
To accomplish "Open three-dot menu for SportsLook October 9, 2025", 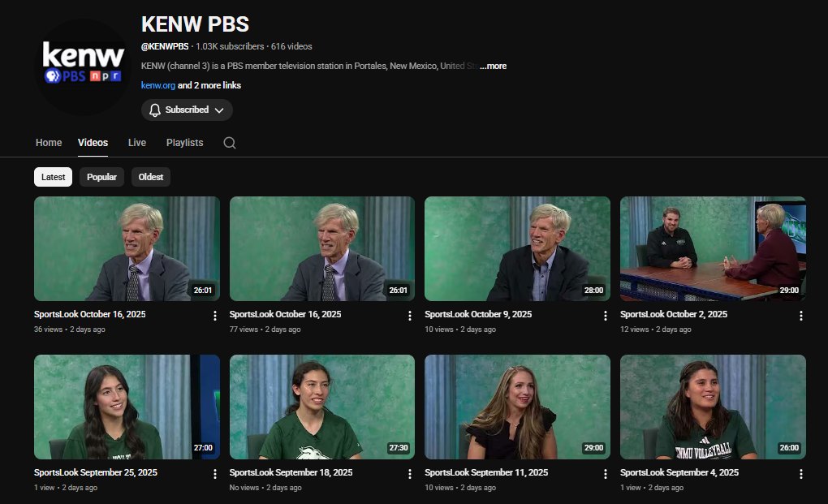I will click(x=605, y=316).
